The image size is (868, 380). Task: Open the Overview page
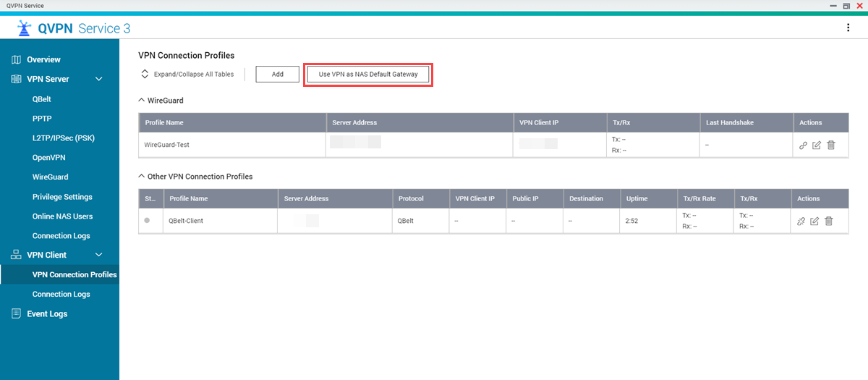coord(43,59)
